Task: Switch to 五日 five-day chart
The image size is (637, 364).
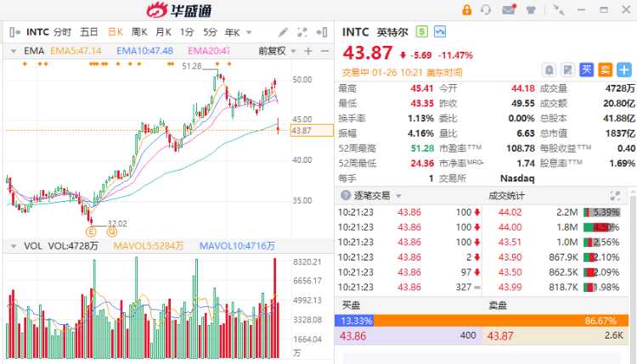Action: [x=89, y=32]
